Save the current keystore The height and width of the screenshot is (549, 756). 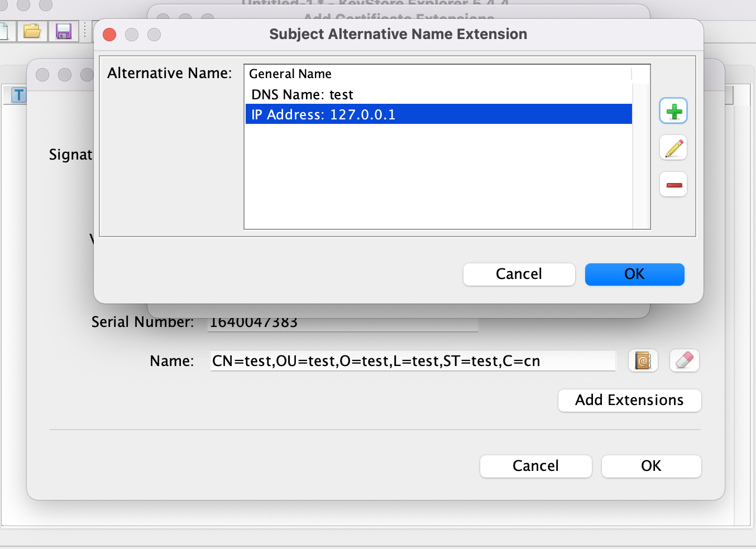point(63,31)
